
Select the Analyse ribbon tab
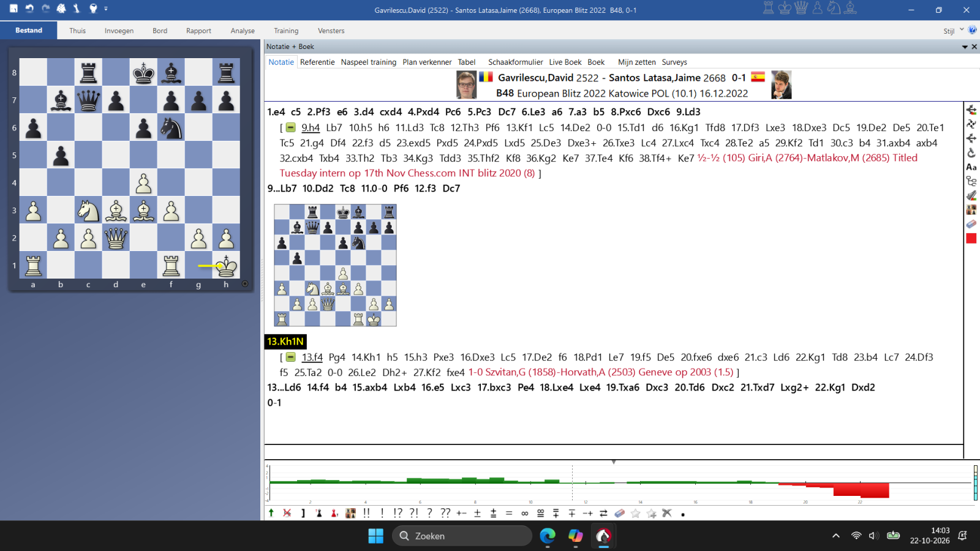[x=243, y=31]
